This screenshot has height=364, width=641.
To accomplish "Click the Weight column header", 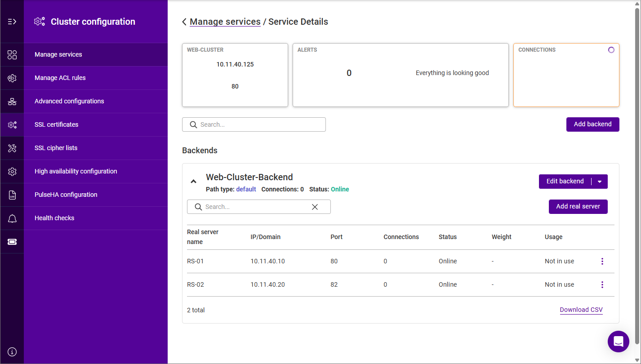I will tap(502, 237).
